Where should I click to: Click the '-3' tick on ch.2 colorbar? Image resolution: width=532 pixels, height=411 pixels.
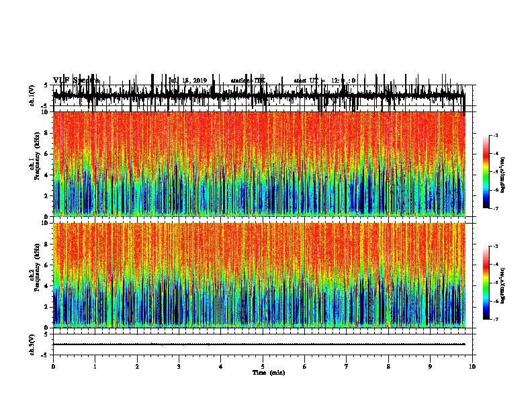click(x=495, y=246)
